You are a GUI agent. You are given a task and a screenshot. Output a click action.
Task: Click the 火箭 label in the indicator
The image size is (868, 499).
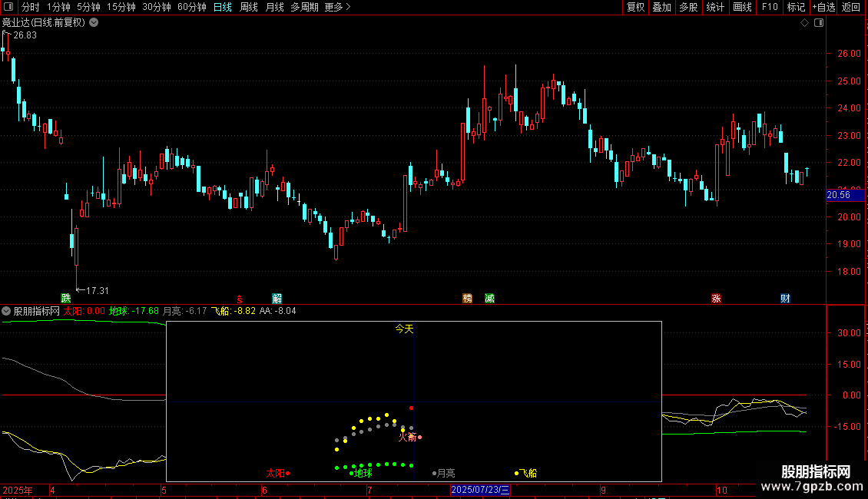pyautogui.click(x=407, y=437)
